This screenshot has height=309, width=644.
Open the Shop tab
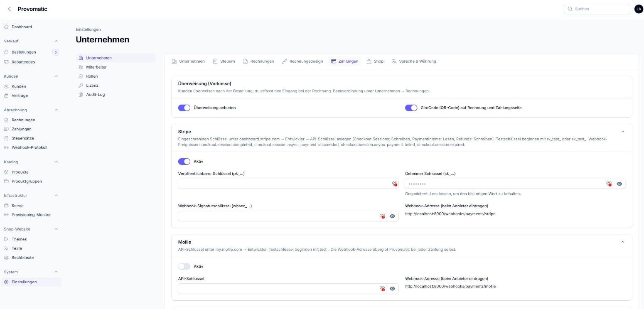[375, 61]
